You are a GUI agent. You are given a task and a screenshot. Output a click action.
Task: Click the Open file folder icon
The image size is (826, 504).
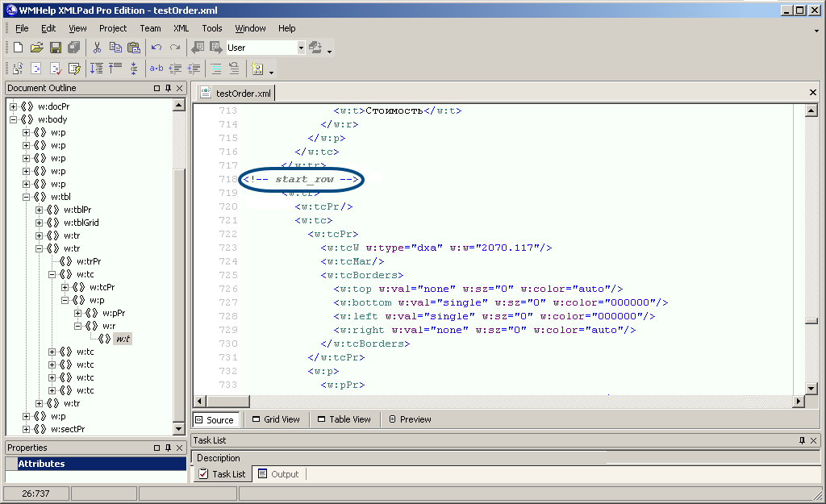(x=36, y=48)
